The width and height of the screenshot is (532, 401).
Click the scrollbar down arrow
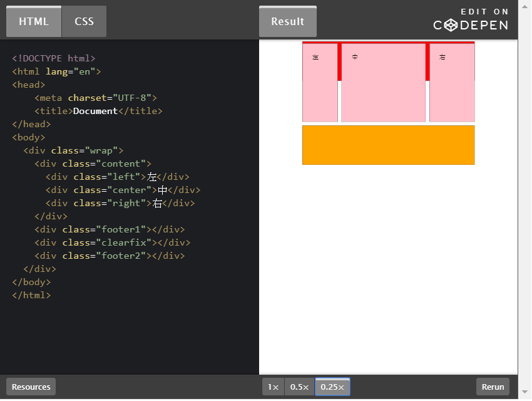point(525,392)
